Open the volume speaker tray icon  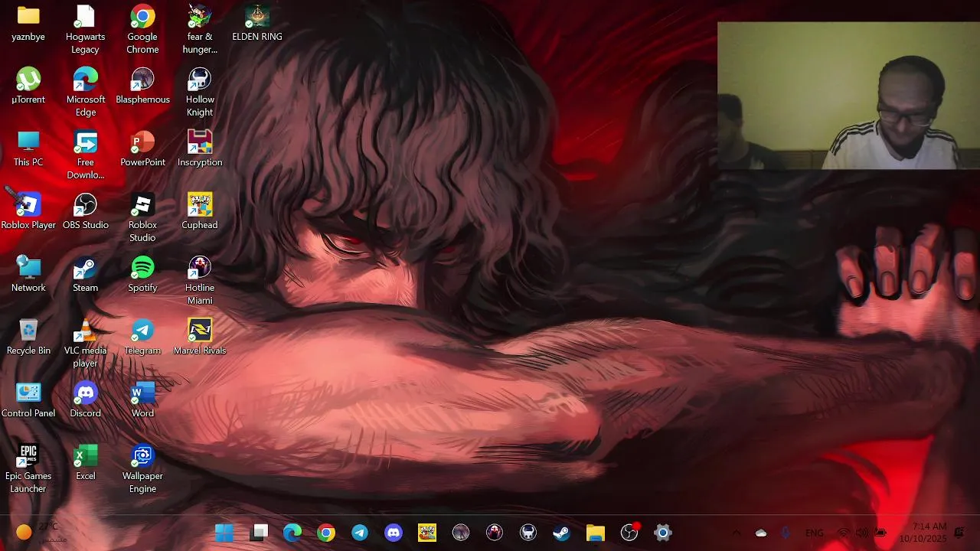click(x=862, y=533)
